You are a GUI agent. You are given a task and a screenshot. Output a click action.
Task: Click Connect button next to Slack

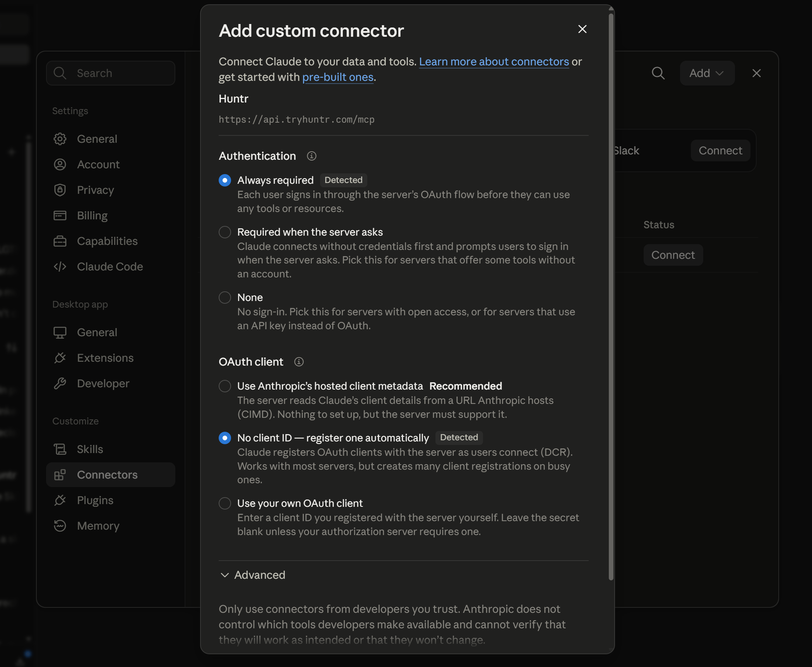tap(720, 151)
